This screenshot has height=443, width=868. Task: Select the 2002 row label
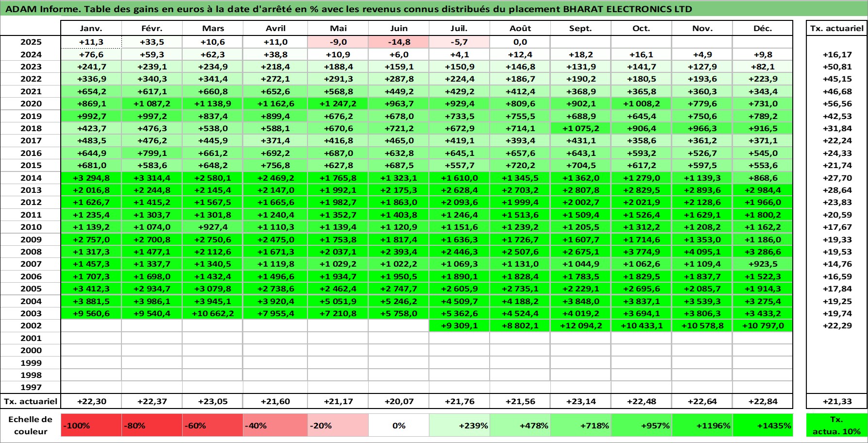click(x=31, y=325)
